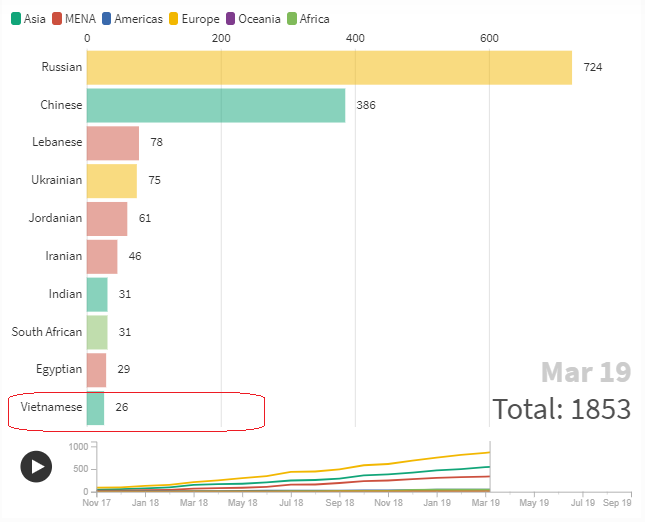The height and width of the screenshot is (522, 645).
Task: Toggle the Europe legend filter
Action: coord(194,19)
